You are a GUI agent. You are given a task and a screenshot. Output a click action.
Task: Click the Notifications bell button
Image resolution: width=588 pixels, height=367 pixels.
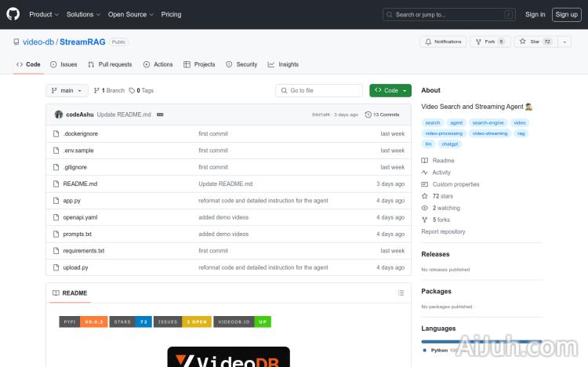[443, 42]
